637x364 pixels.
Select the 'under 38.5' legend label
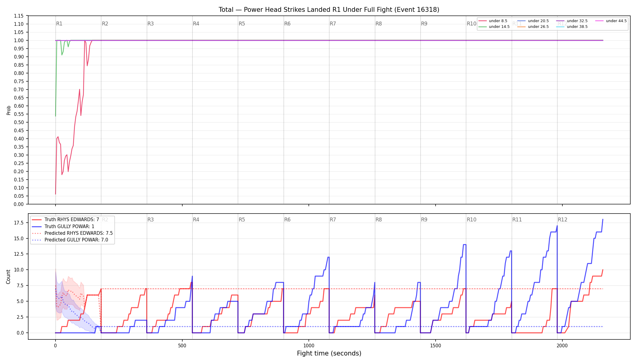tap(577, 27)
